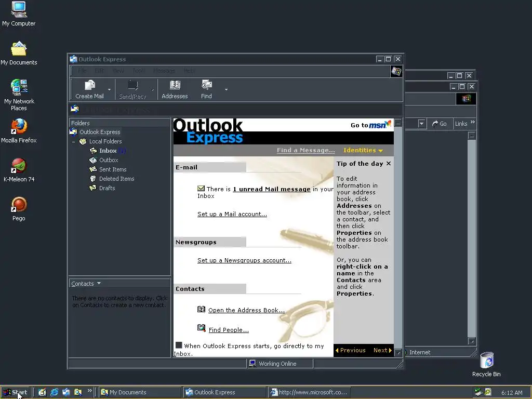Click the Go button in browser window
Viewport: 532px width, 399px height.
[x=440, y=124]
